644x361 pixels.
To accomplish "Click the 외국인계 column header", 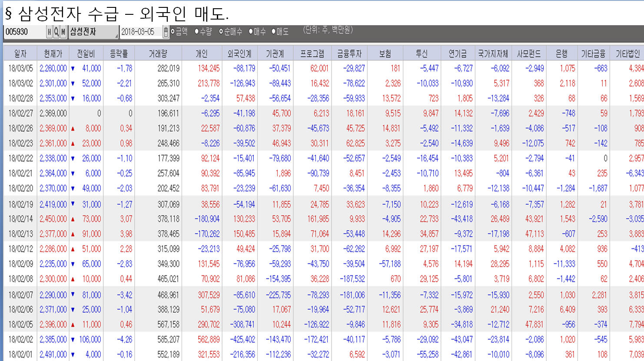I will coord(239,53).
